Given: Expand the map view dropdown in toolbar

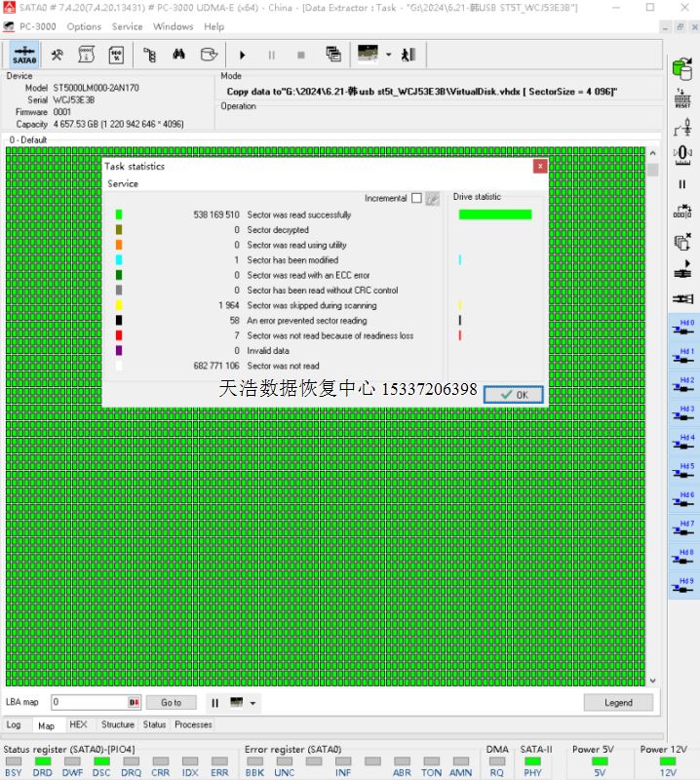Looking at the screenshot, I should click(388, 55).
